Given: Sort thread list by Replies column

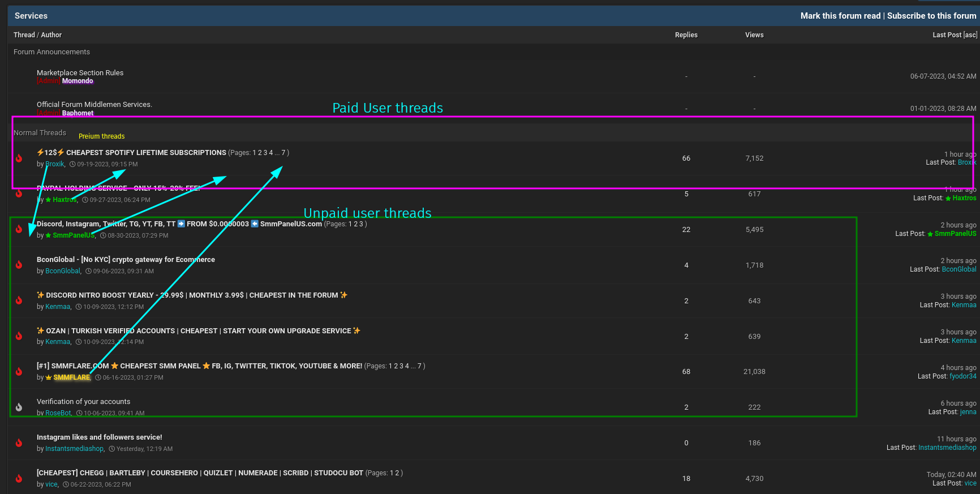Looking at the screenshot, I should [686, 35].
